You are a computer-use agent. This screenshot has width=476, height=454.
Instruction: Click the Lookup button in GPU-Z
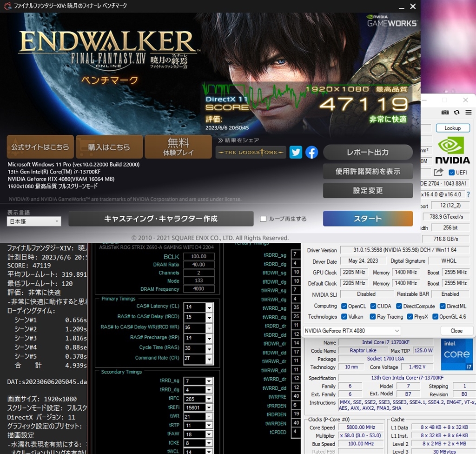[453, 128]
